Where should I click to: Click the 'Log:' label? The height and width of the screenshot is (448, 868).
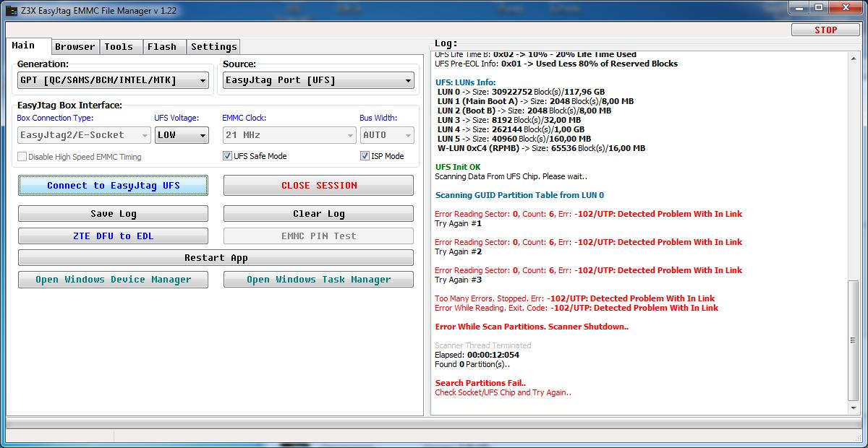click(x=446, y=44)
